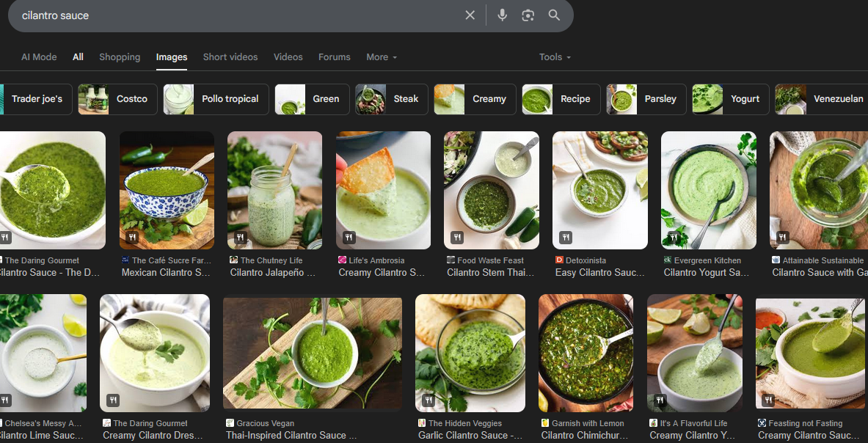Image resolution: width=868 pixels, height=443 pixels.
Task: Filter images by Costco chip
Action: [118, 99]
